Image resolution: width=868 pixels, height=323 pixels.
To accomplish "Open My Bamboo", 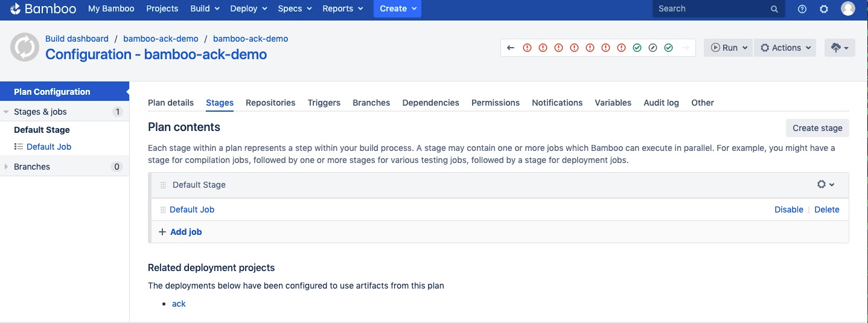I will tap(111, 8).
